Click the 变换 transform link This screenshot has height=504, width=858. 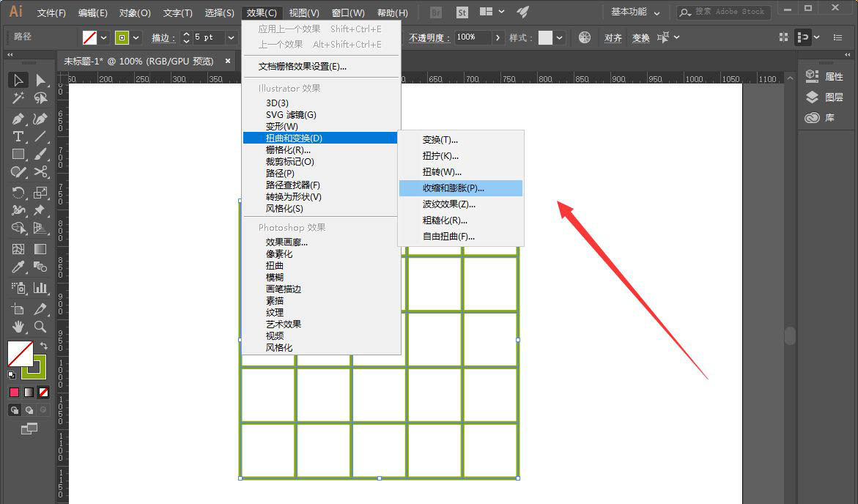pos(641,37)
